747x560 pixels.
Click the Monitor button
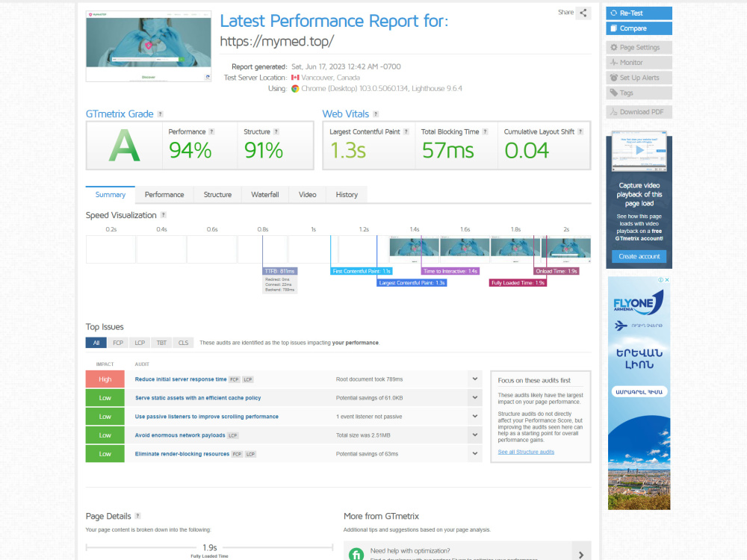pyautogui.click(x=639, y=63)
